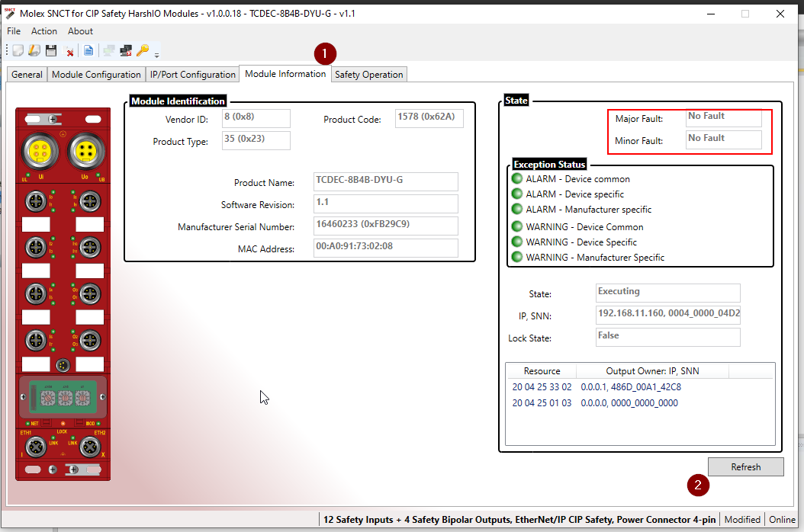The image size is (804, 532).
Task: Click the Lock State field showing False
Action: [x=667, y=337]
